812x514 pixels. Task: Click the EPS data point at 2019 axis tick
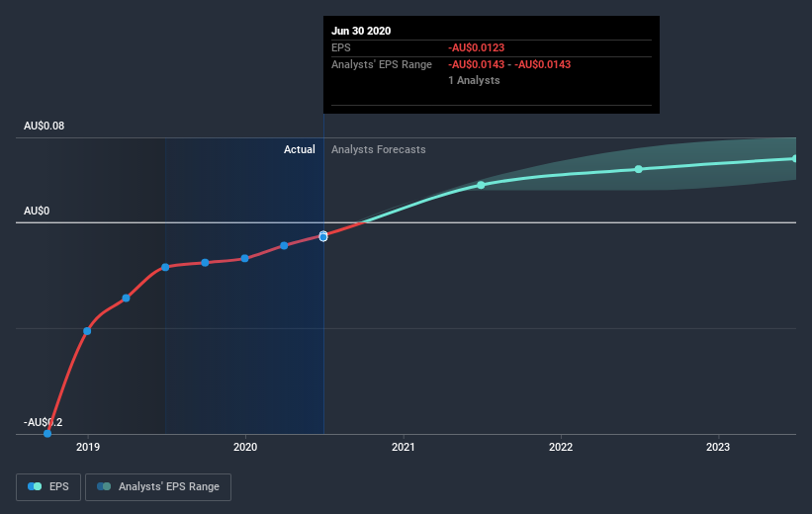[x=87, y=331]
